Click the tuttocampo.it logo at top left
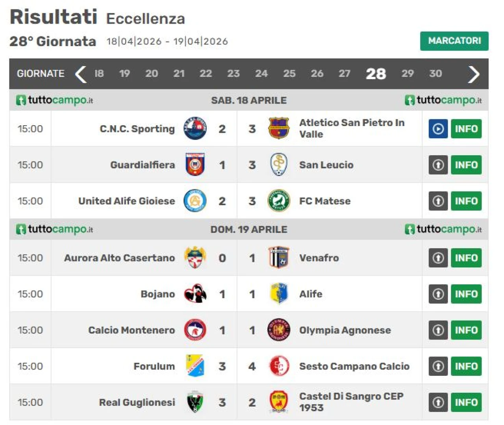Screen dimensions: 504x425 click(x=55, y=100)
